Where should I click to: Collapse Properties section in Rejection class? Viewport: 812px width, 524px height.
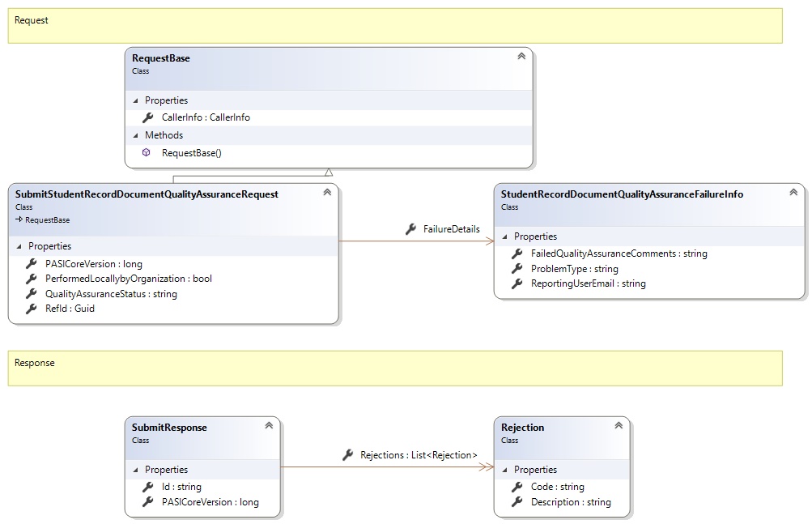tap(504, 470)
